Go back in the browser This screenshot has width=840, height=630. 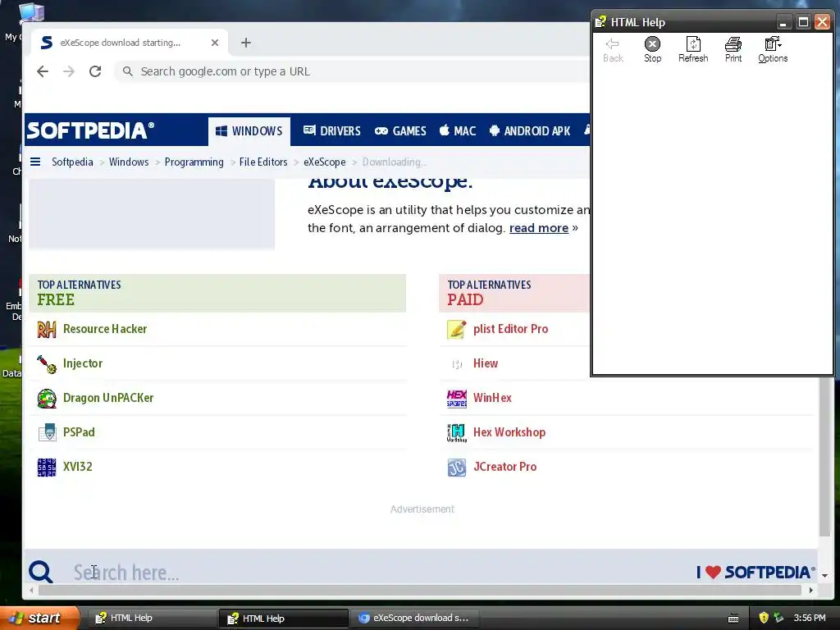43,71
